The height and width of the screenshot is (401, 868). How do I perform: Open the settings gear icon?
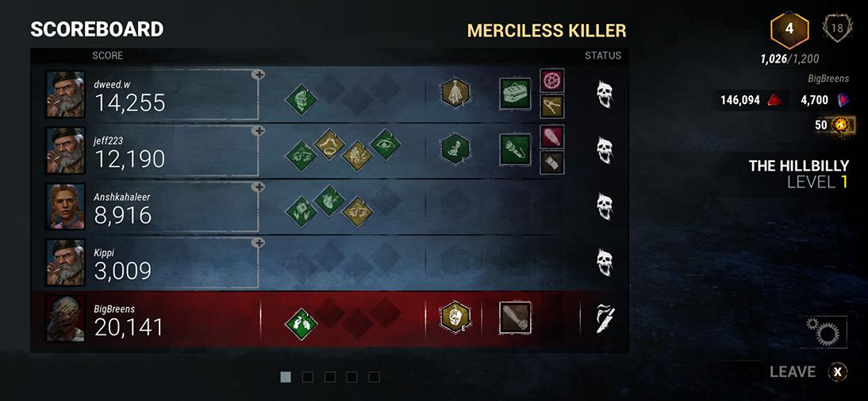[x=824, y=332]
